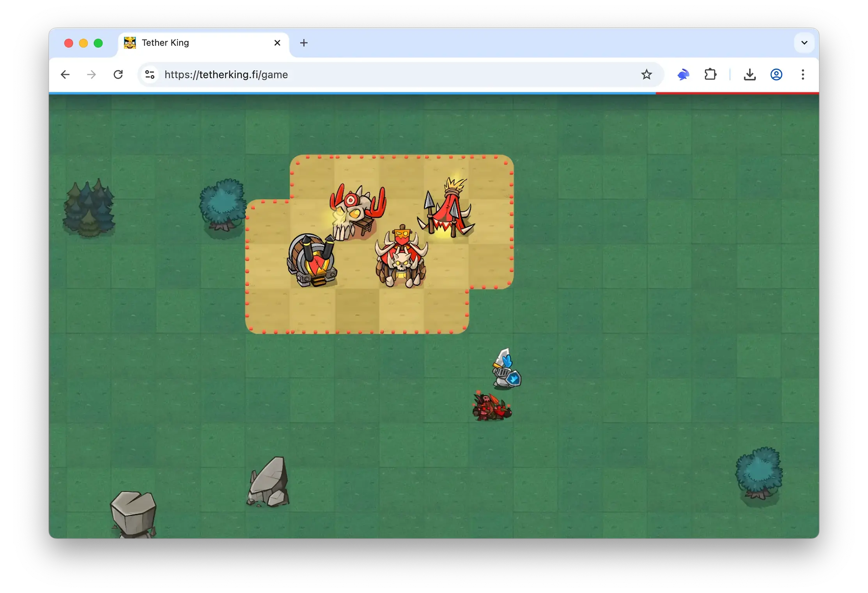Open site information settings icon
868x593 pixels.
point(150,75)
